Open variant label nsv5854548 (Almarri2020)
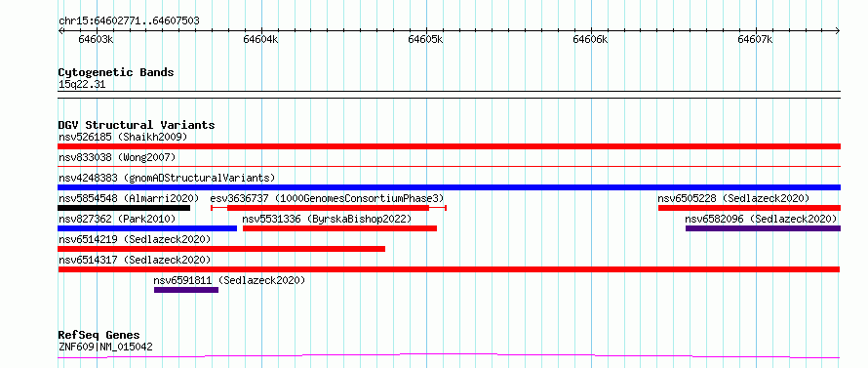Screen dimensions: 868x368 click(x=129, y=198)
